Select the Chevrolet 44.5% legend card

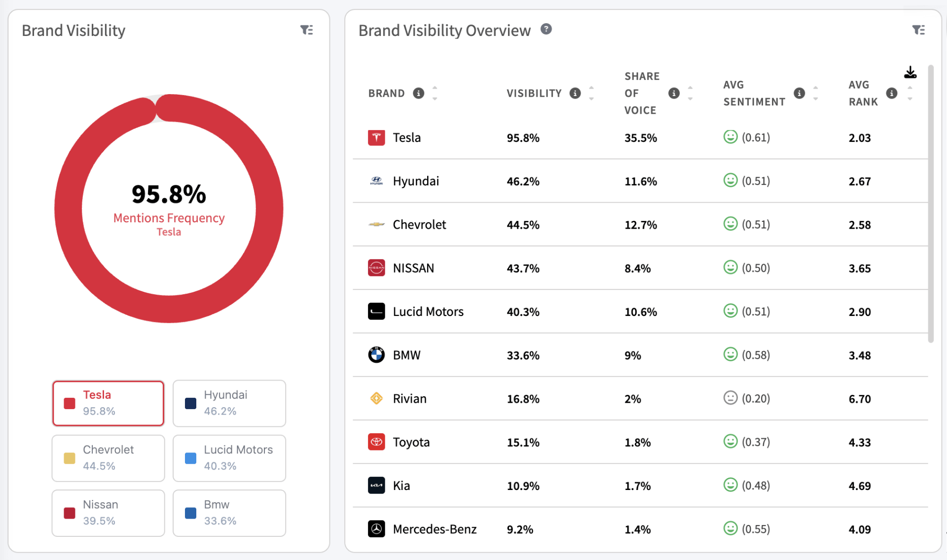pos(108,458)
